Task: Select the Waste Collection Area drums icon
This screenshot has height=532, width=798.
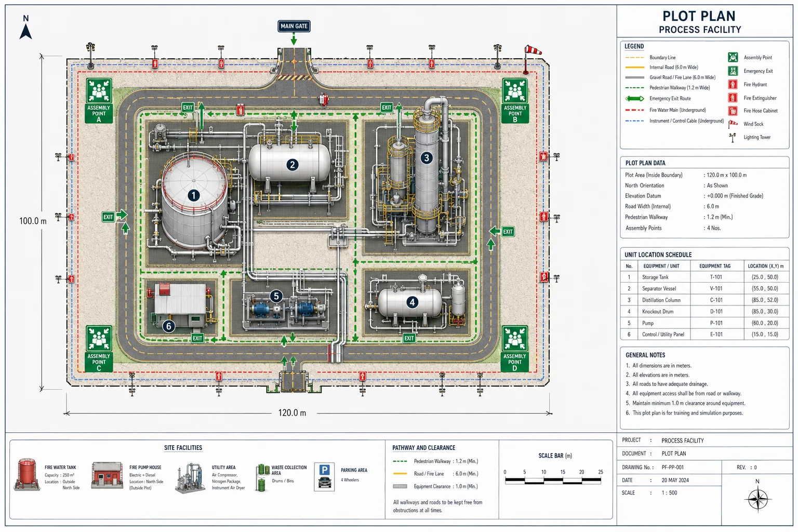Action: point(263,477)
